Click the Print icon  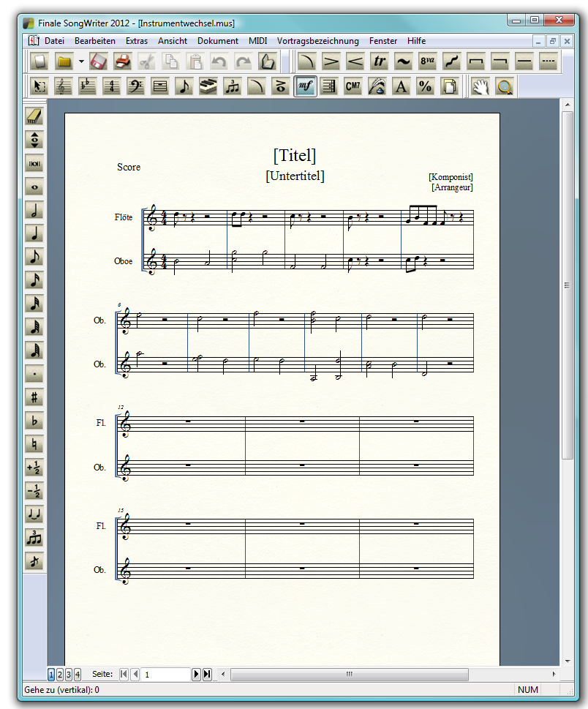tap(122, 61)
